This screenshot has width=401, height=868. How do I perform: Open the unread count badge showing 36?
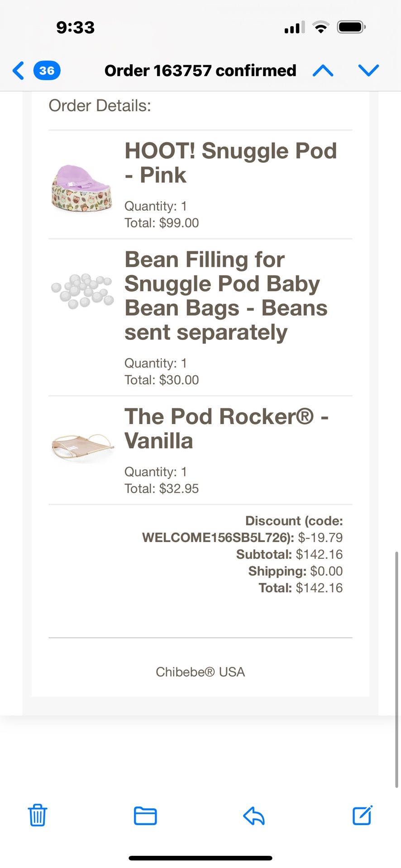point(46,71)
